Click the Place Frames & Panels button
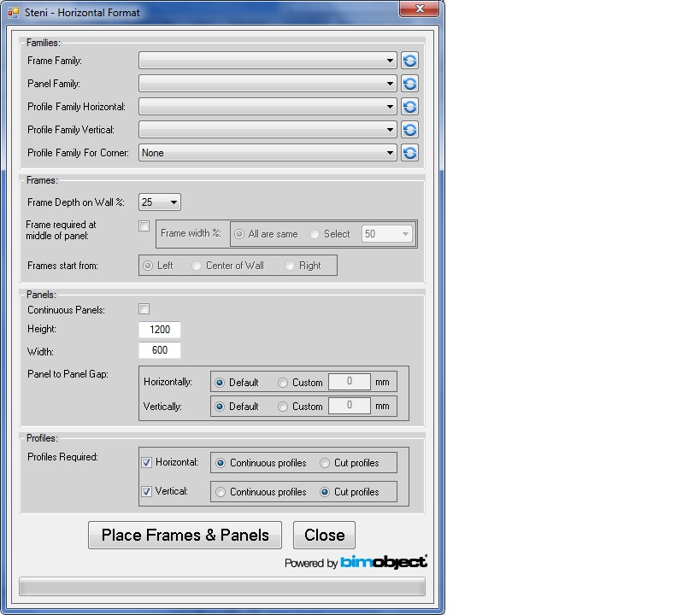 (185, 535)
